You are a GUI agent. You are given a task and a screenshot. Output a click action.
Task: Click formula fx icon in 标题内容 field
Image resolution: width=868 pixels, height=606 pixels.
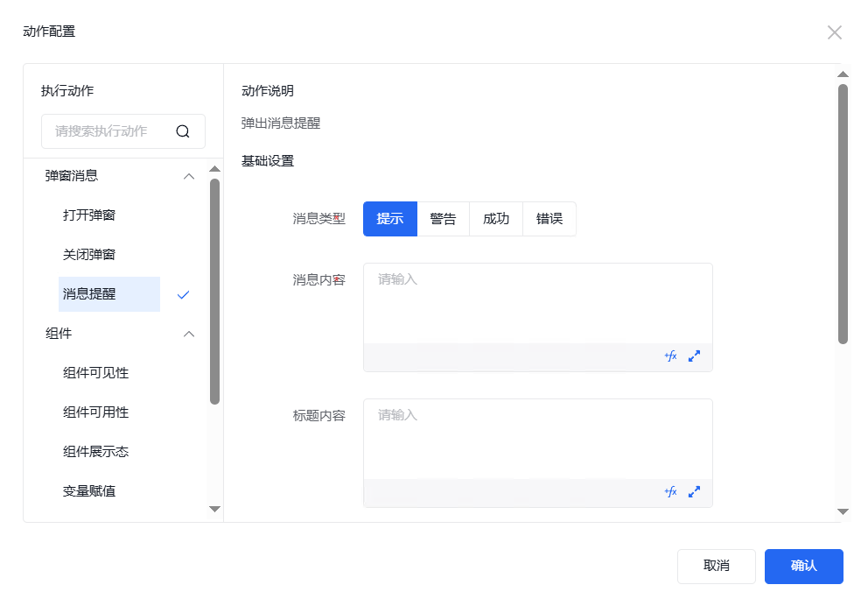[x=670, y=492]
